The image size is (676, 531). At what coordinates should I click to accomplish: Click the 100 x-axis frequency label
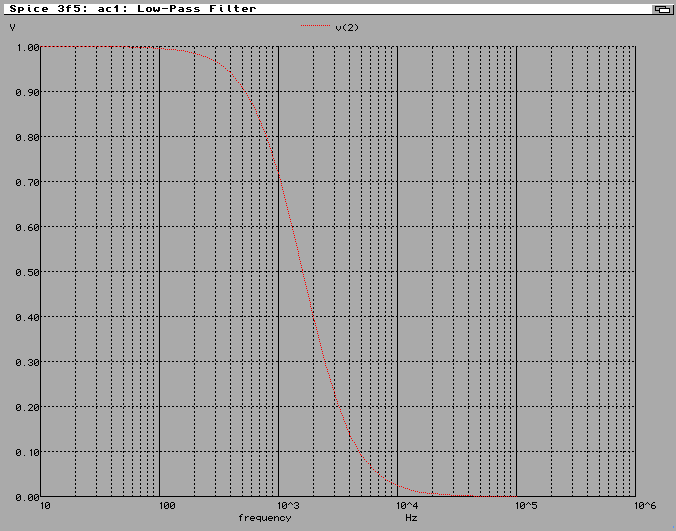pyautogui.click(x=167, y=506)
